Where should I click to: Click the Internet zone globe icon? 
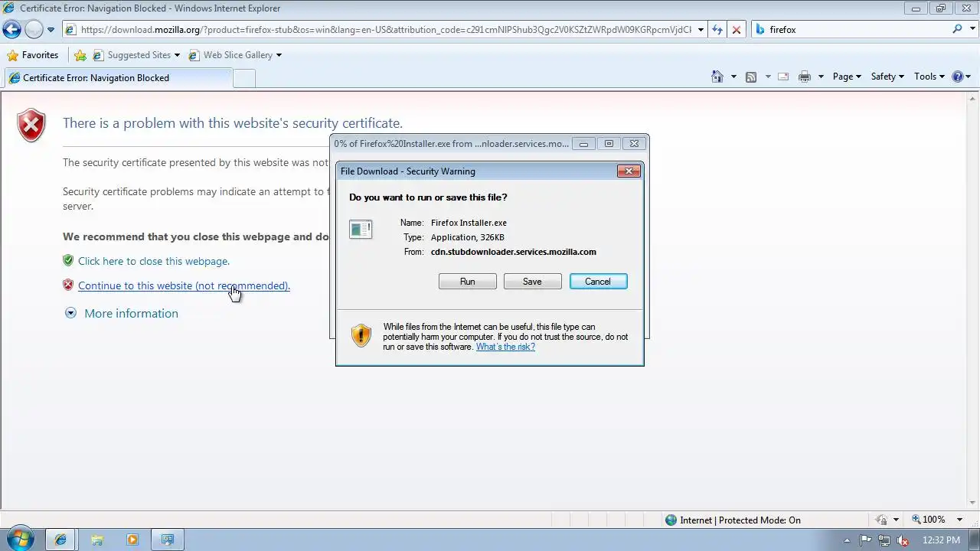point(671,520)
